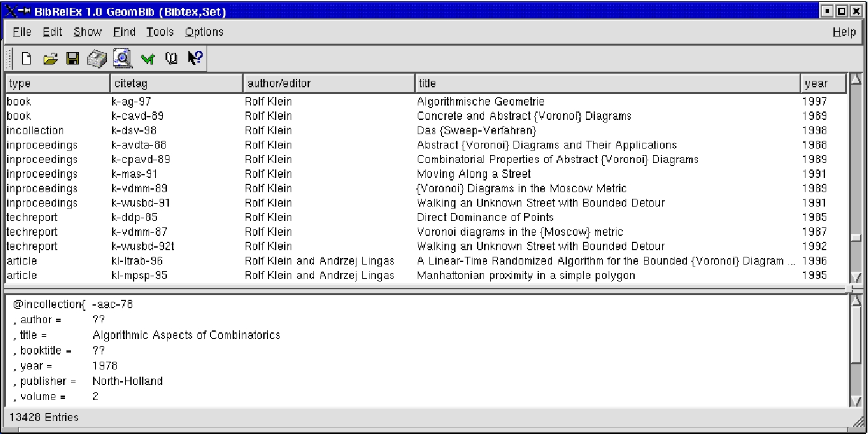868x434 pixels.
Task: Select the entry kl-ltrab-96
Action: pyautogui.click(x=426, y=261)
